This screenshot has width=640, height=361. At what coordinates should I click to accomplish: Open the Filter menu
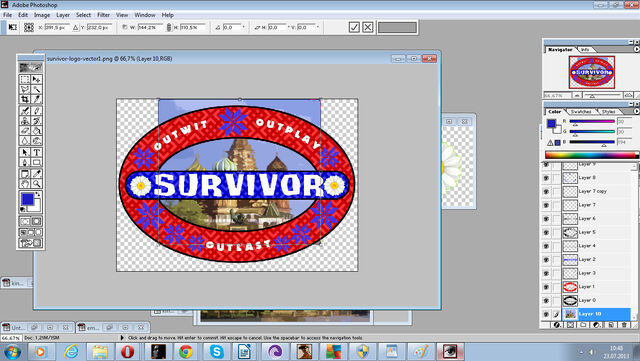103,15
